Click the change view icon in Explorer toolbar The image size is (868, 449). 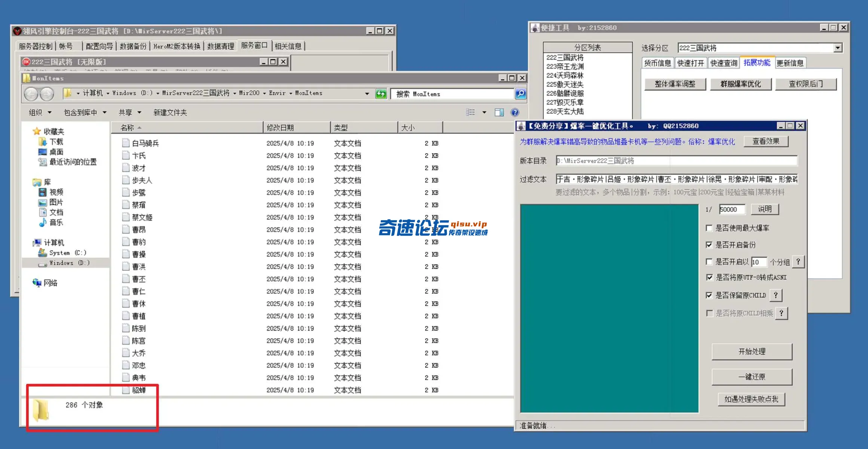(470, 113)
